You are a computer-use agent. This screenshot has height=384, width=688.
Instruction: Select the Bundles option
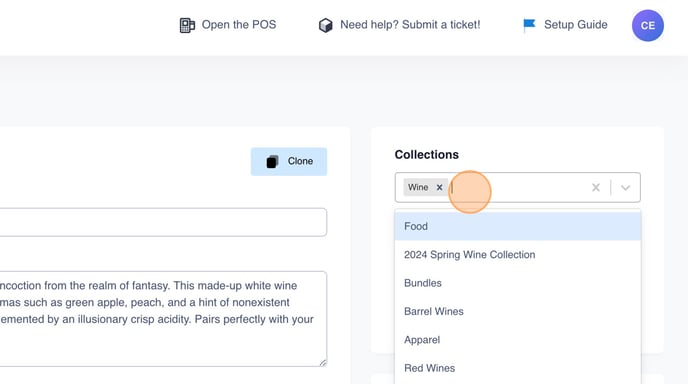[518, 283]
